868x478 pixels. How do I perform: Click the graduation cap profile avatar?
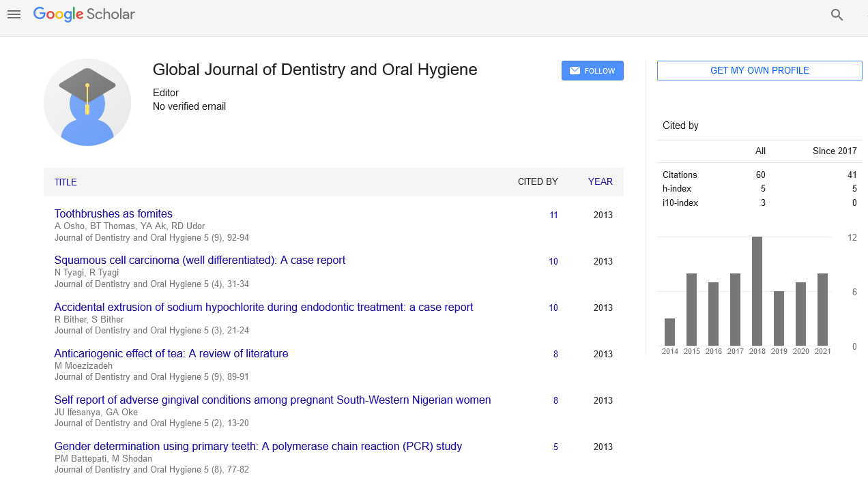(x=87, y=102)
